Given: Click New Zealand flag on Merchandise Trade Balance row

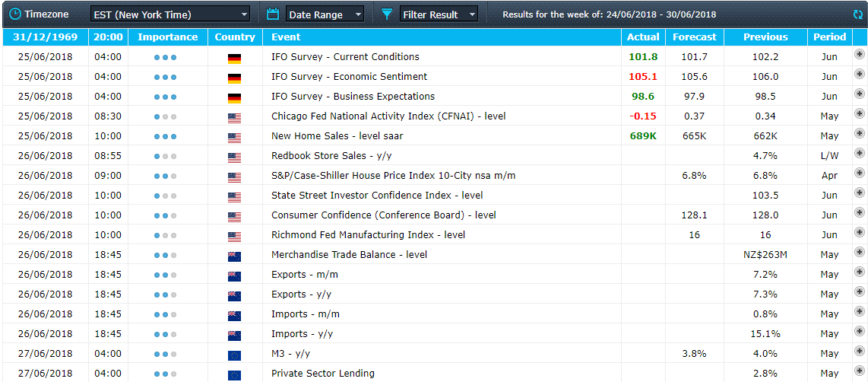Looking at the screenshot, I should point(235,256).
